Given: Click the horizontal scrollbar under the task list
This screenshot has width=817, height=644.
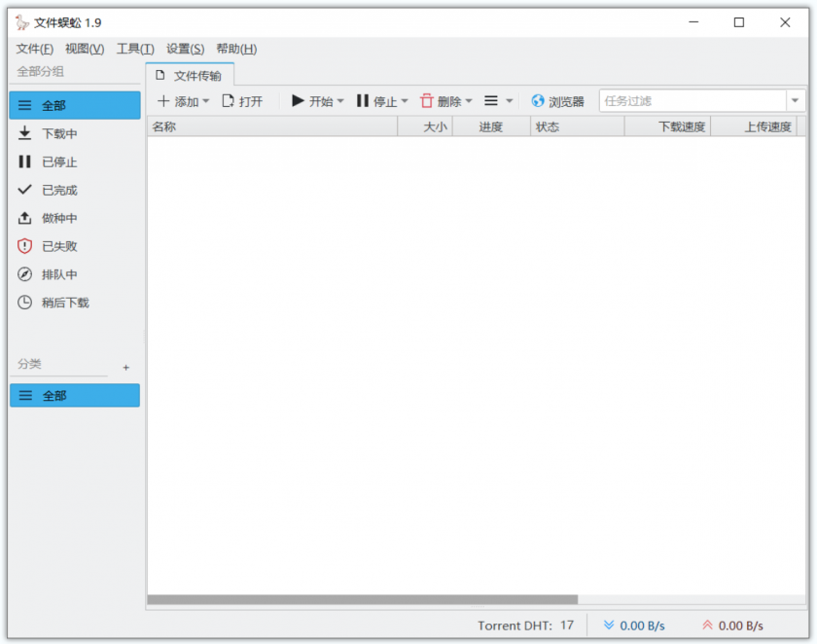Looking at the screenshot, I should click(363, 599).
